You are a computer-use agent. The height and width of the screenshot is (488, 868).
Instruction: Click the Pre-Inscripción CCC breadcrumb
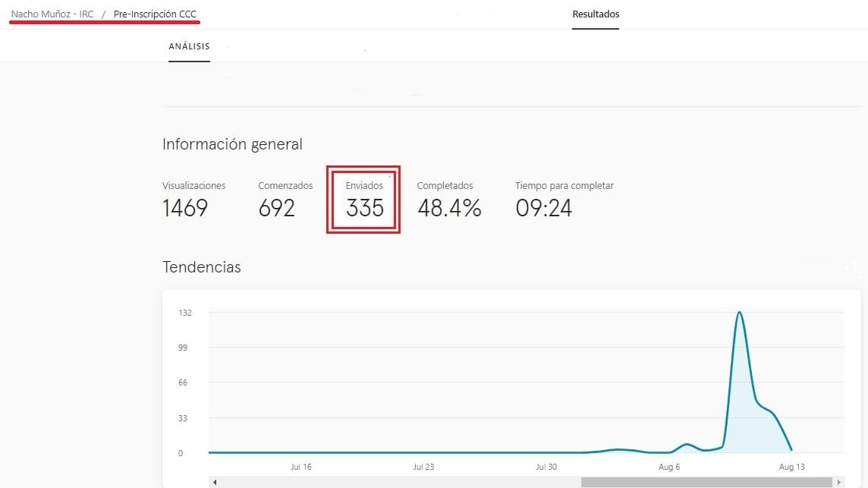pos(155,14)
